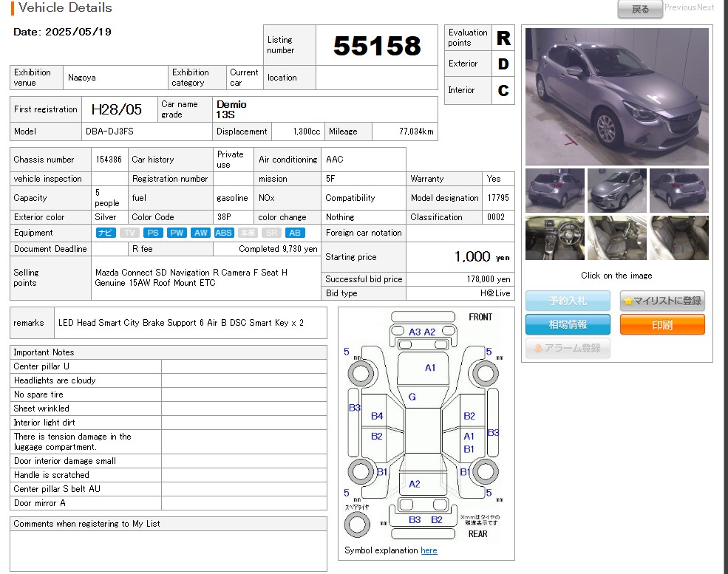The height and width of the screenshot is (574, 728).
Task: Click the chassis number 154386
Action: (109, 159)
